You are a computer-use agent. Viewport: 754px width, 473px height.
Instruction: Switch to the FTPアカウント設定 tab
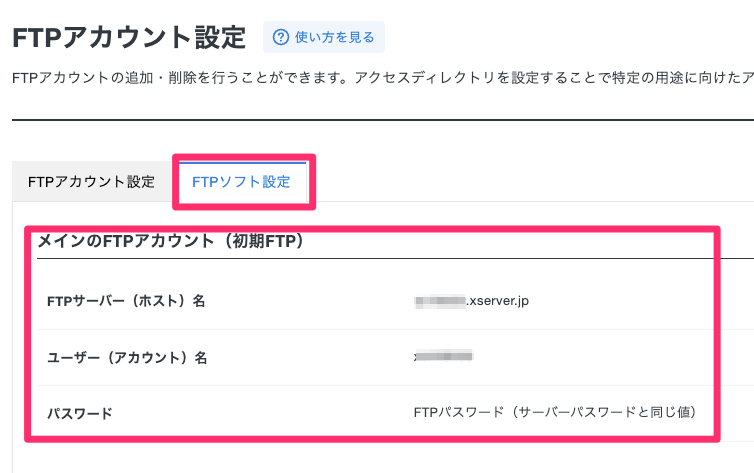coord(91,182)
